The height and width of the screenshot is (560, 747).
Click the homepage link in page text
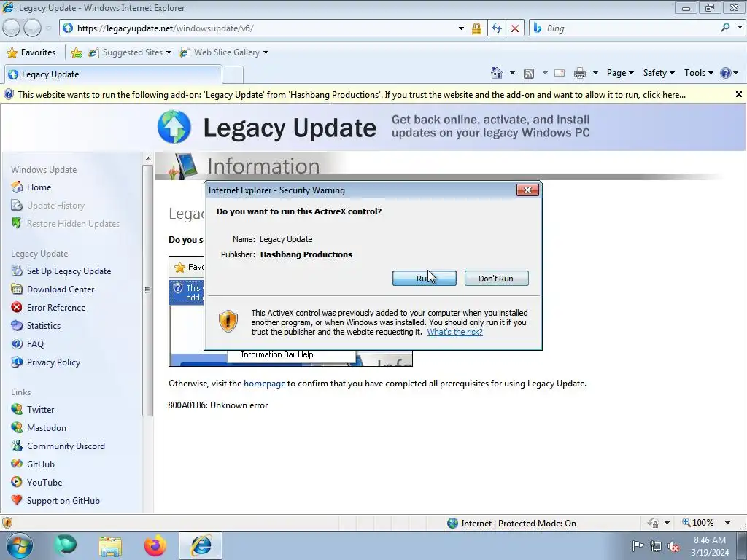[x=264, y=384]
